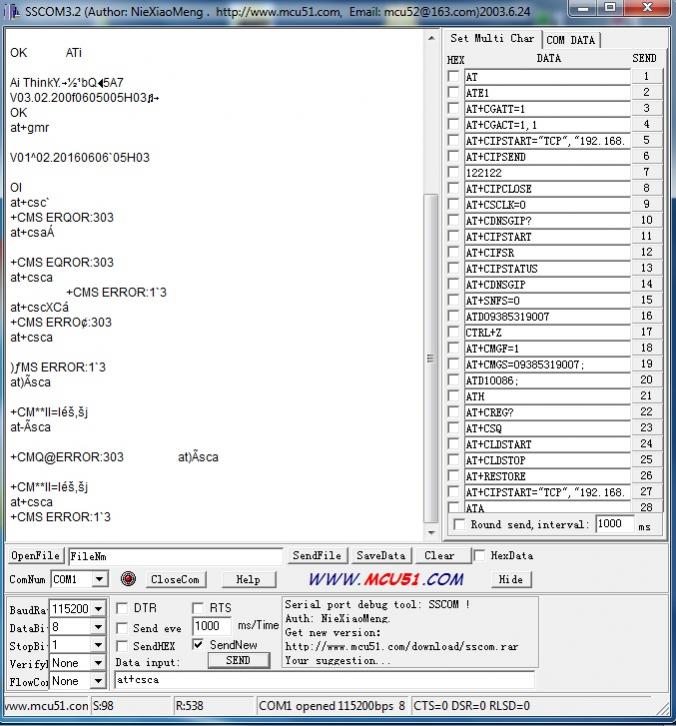This screenshot has width=676, height=726.
Task: Select the Set Multi Char tab
Action: pyautogui.click(x=492, y=39)
